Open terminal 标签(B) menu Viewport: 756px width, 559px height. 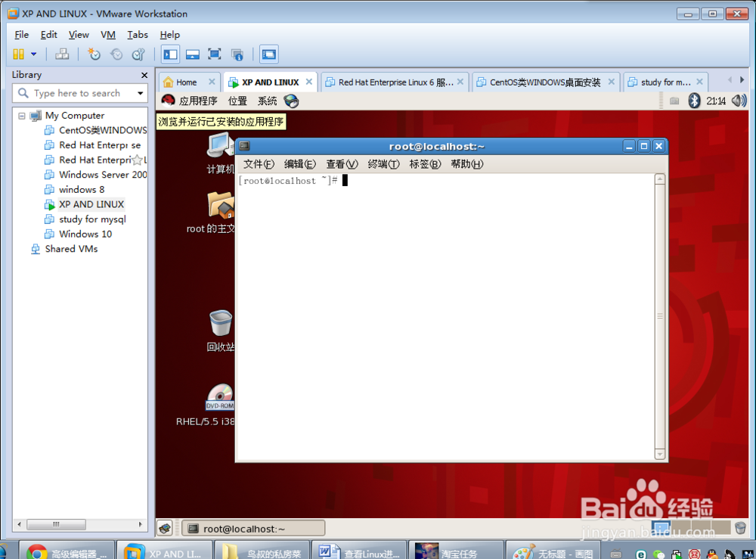[425, 164]
